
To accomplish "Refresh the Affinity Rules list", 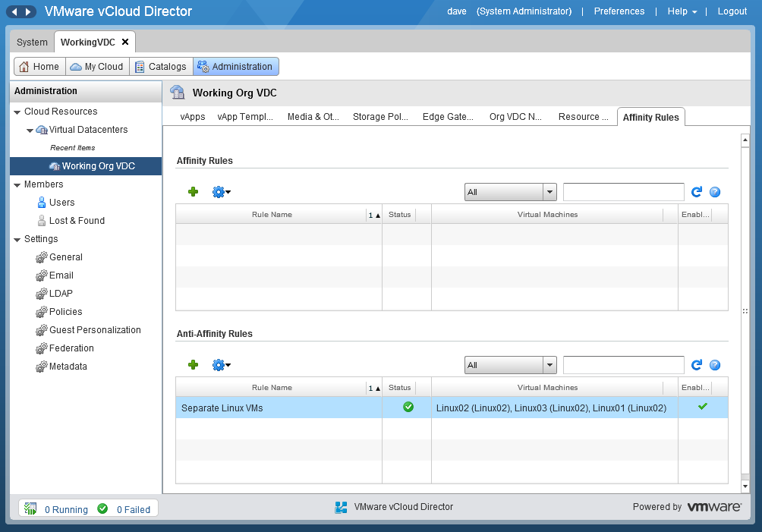I will click(x=697, y=192).
